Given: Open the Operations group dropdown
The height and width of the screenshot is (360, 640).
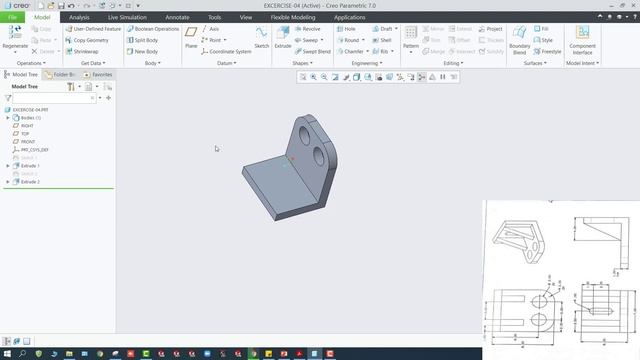Looking at the screenshot, I should tap(31, 63).
